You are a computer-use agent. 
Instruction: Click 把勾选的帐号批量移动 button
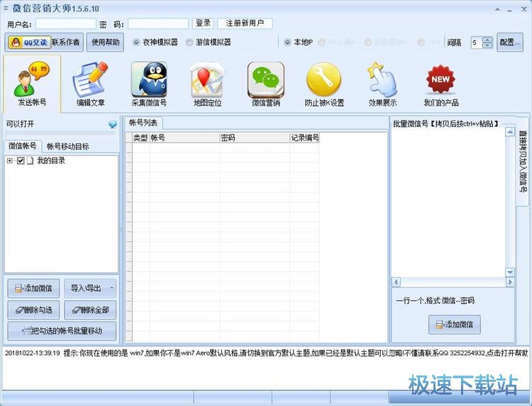click(x=62, y=331)
